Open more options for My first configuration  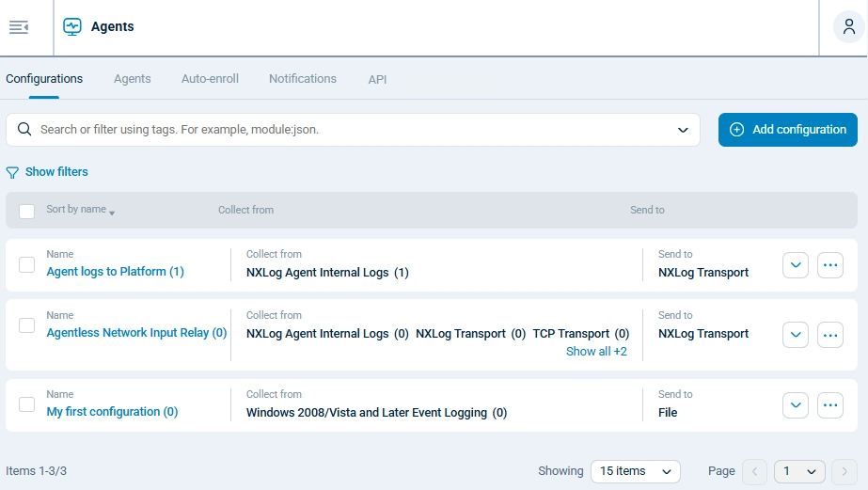[829, 405]
